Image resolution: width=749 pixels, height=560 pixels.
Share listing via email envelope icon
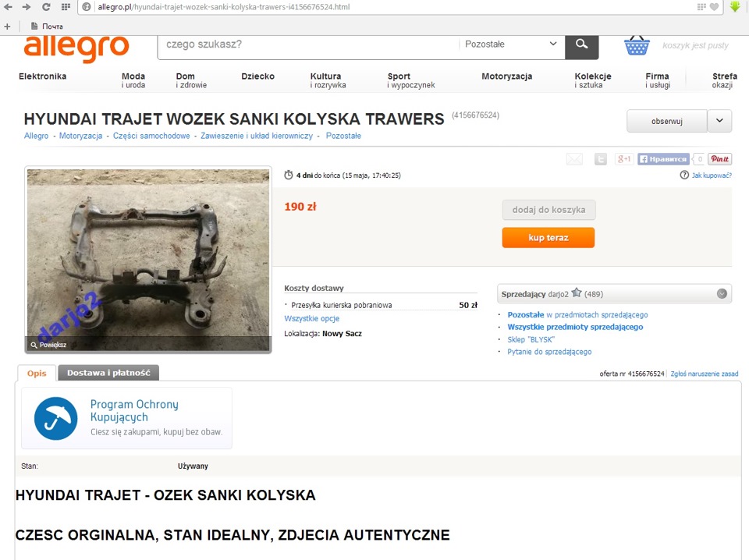(574, 159)
